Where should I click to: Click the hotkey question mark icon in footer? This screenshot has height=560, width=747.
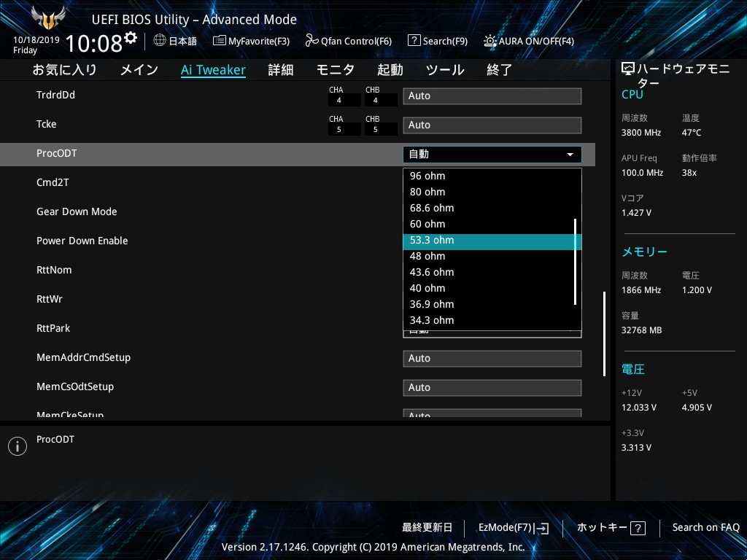coord(638,528)
